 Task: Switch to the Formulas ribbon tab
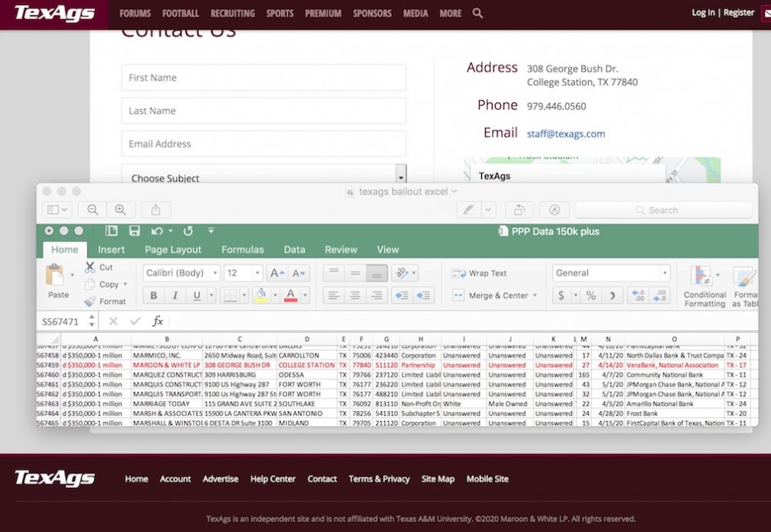[243, 249]
